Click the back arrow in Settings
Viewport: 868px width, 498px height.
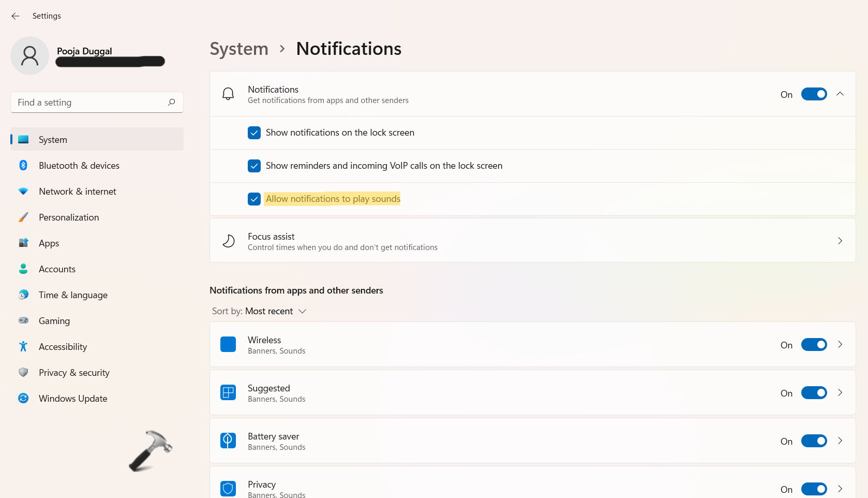(x=16, y=16)
